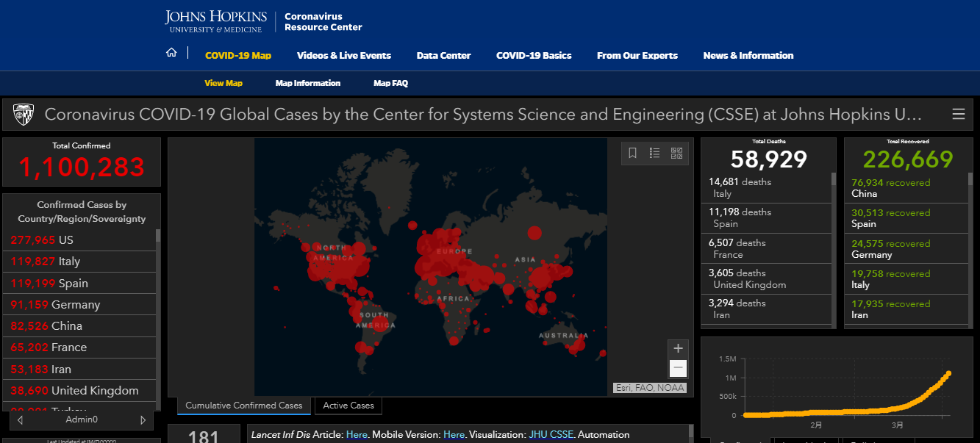980x443 pixels.
Task: Click the Esri, FAO, NOAA attribution
Action: click(649, 388)
